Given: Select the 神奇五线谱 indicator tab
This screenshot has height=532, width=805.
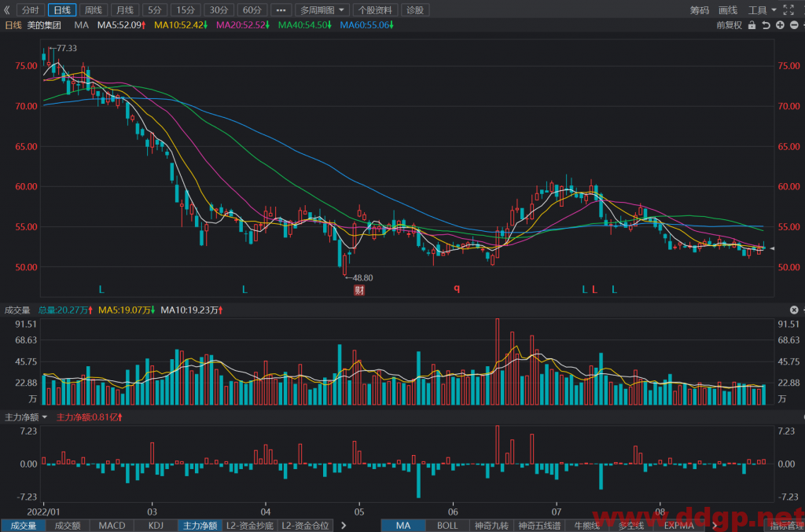Looking at the screenshot, I should (x=539, y=526).
